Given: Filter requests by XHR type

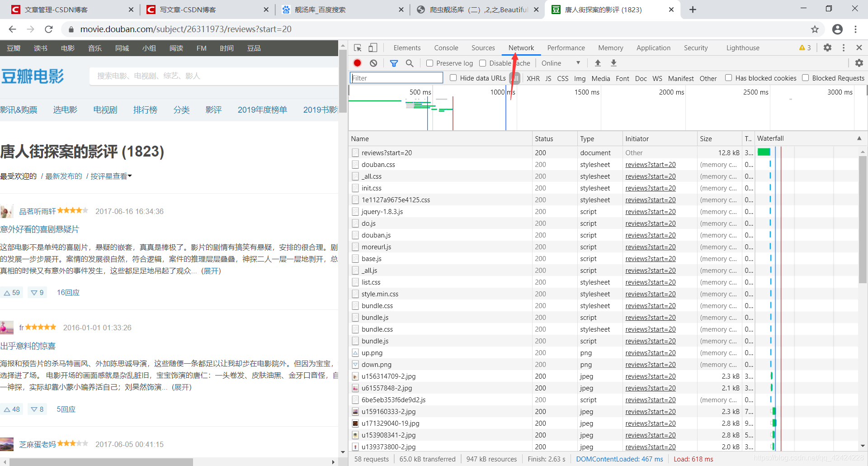Looking at the screenshot, I should (x=533, y=78).
